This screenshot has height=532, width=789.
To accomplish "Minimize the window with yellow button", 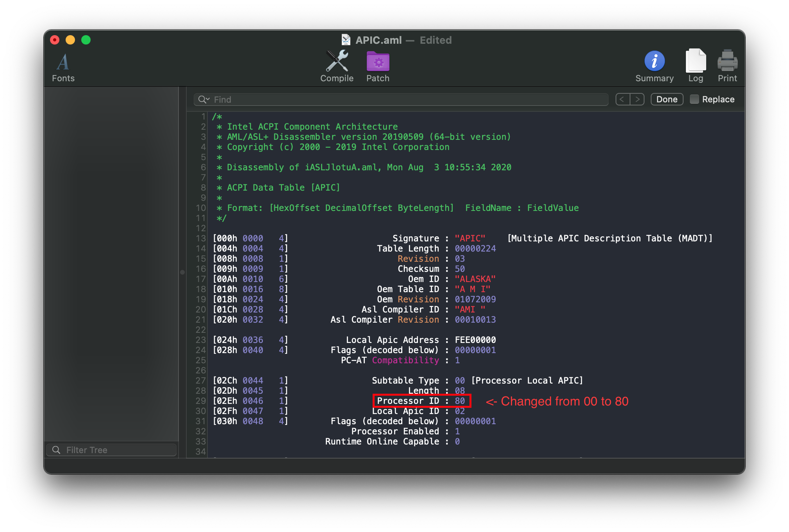I will coord(70,40).
